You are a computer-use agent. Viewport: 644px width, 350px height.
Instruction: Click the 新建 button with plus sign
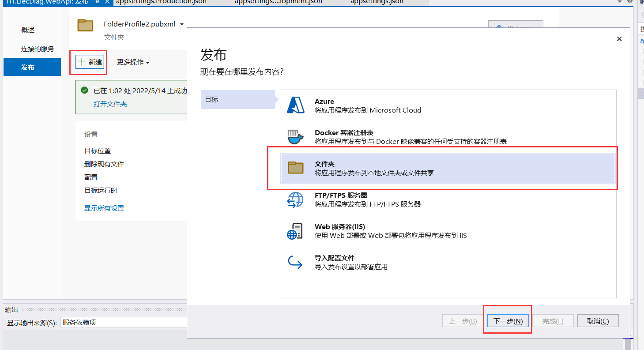pos(90,62)
